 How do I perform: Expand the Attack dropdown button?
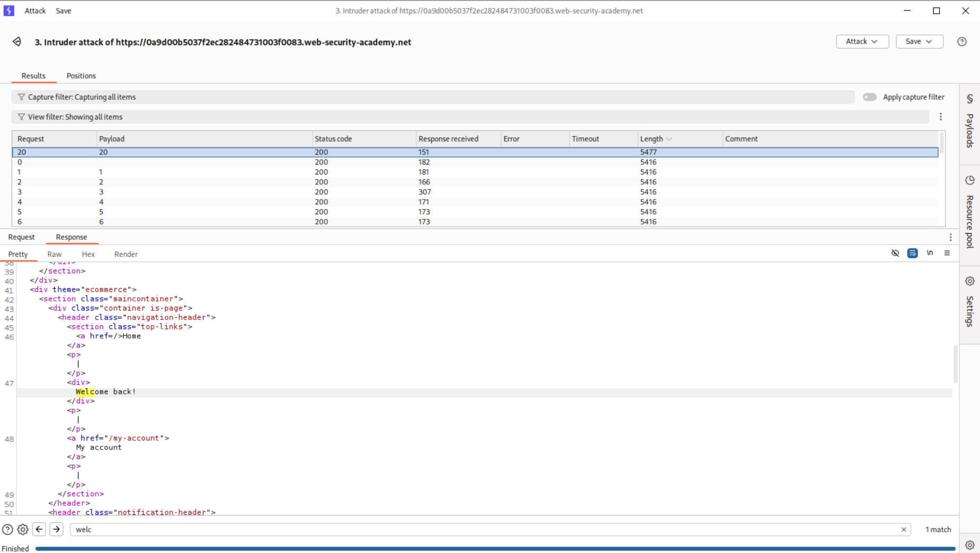point(862,41)
